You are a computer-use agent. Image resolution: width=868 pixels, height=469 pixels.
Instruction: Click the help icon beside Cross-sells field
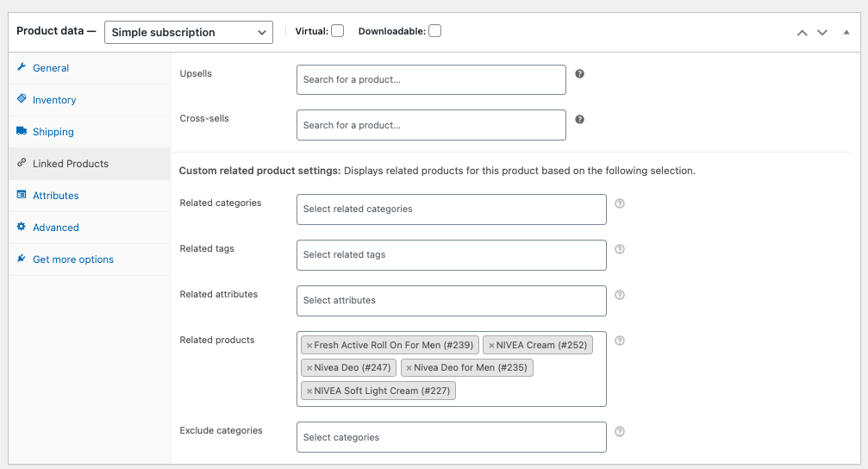coord(579,119)
